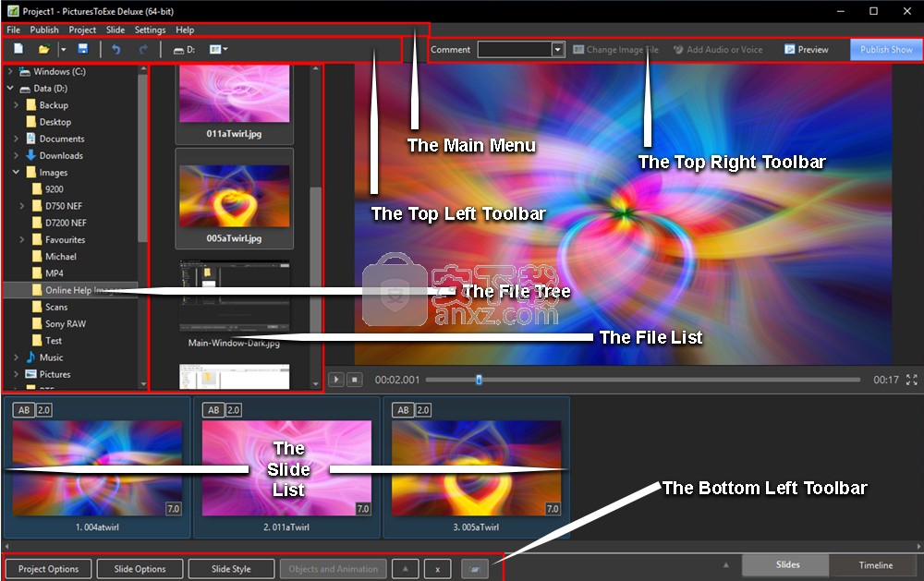Select the Sony RAW folder
The image size is (924, 581).
(x=58, y=324)
